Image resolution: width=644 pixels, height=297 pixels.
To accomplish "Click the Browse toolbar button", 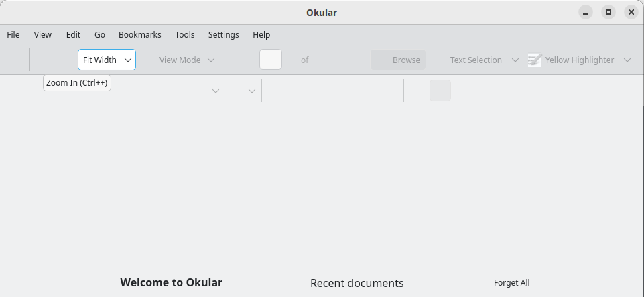I will 398,60.
